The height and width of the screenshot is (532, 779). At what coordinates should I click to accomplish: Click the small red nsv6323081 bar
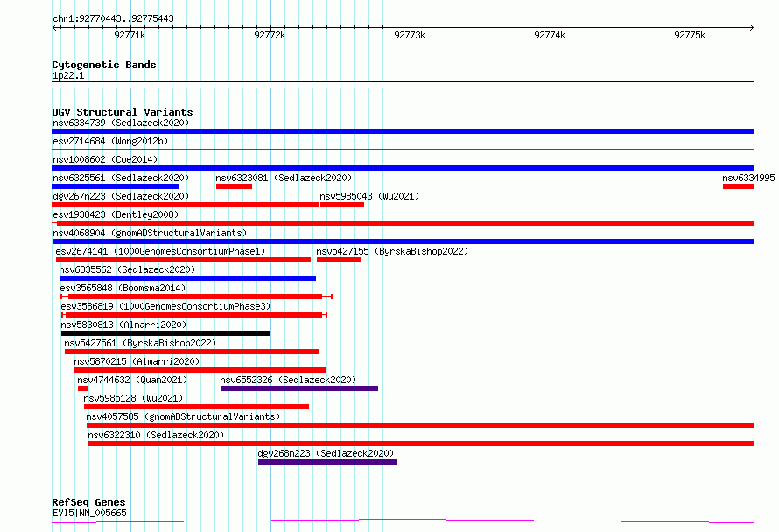coord(234,186)
